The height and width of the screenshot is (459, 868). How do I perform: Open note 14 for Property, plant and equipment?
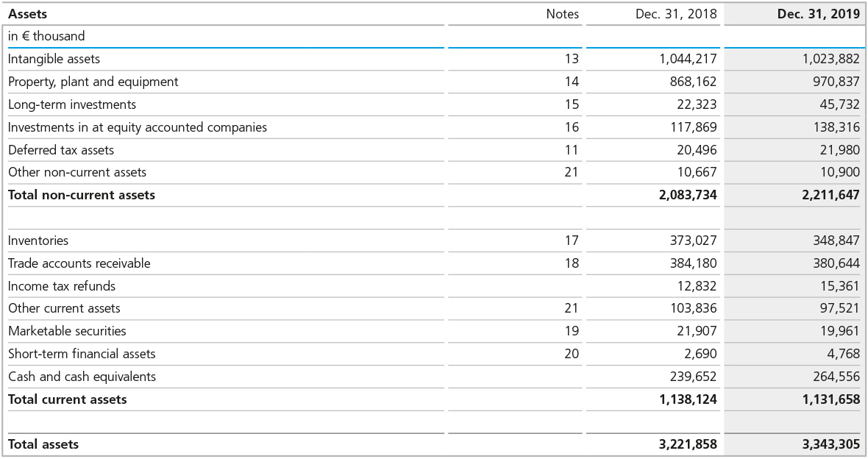572,82
